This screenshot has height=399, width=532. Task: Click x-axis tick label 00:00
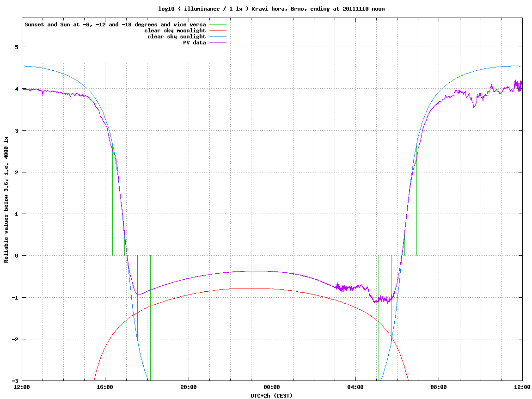pyautogui.click(x=272, y=387)
